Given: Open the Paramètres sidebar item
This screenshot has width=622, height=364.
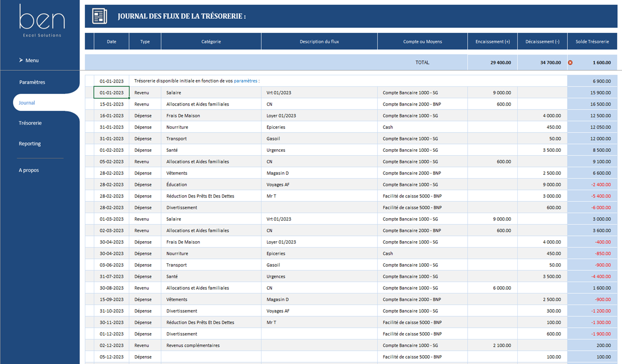Looking at the screenshot, I should [32, 82].
